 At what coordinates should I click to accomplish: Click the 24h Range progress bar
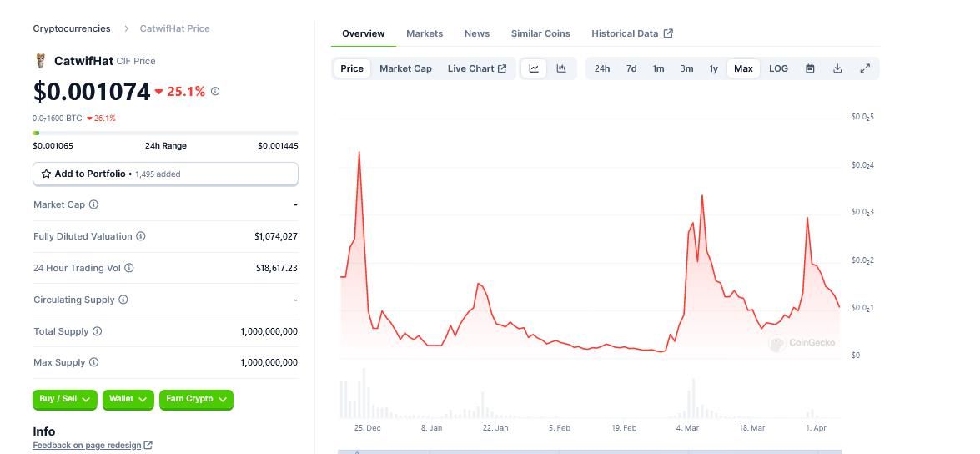click(x=166, y=134)
